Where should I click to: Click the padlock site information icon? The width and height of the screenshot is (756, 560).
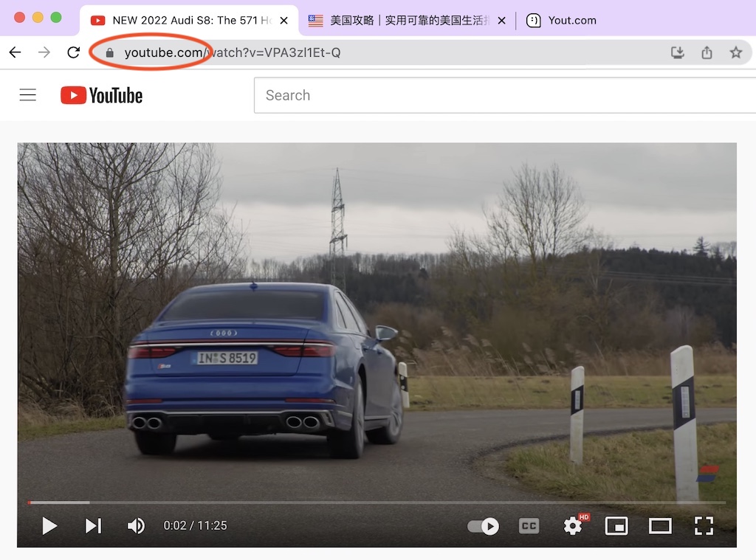(x=108, y=52)
